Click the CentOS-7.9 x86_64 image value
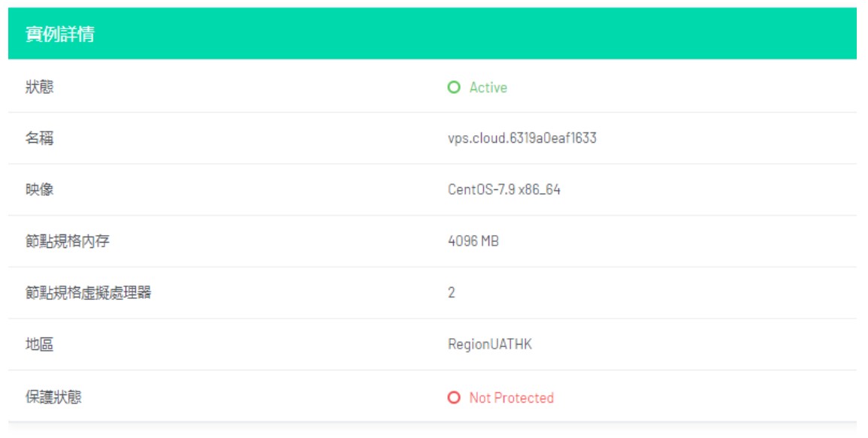This screenshot has height=438, width=868. coord(504,189)
